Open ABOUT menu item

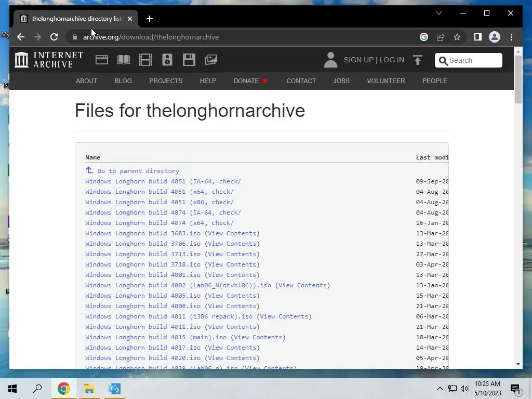(x=86, y=81)
